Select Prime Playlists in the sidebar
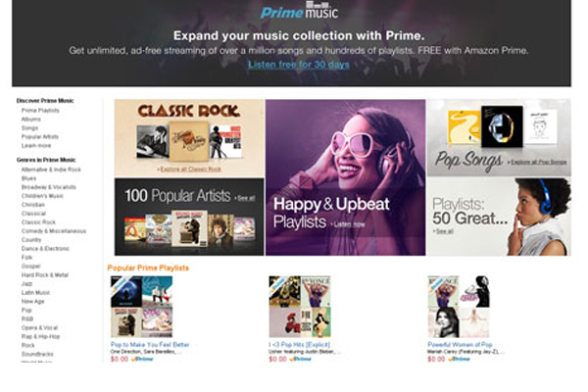Image resolution: width=588 pixels, height=392 pixels. click(x=40, y=111)
